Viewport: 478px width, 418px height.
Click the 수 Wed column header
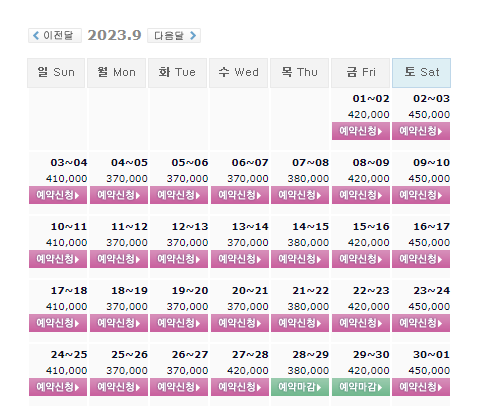(x=238, y=73)
